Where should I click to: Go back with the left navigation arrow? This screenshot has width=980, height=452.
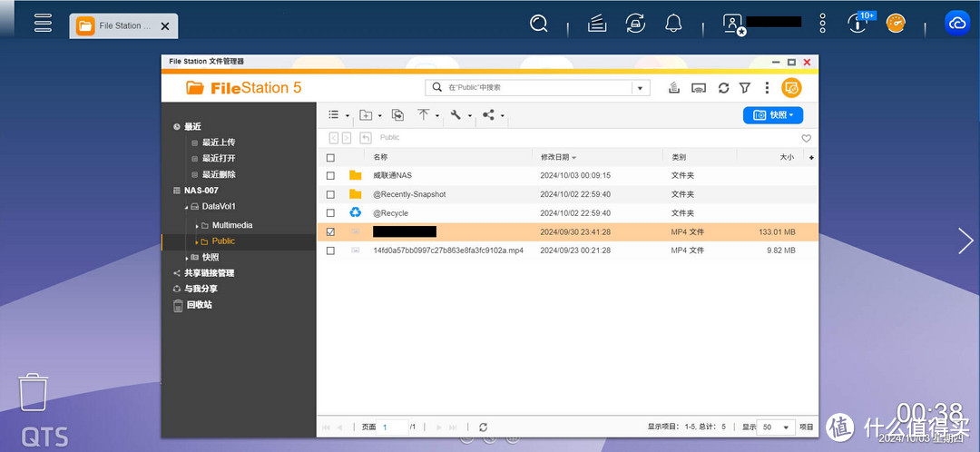[334, 138]
